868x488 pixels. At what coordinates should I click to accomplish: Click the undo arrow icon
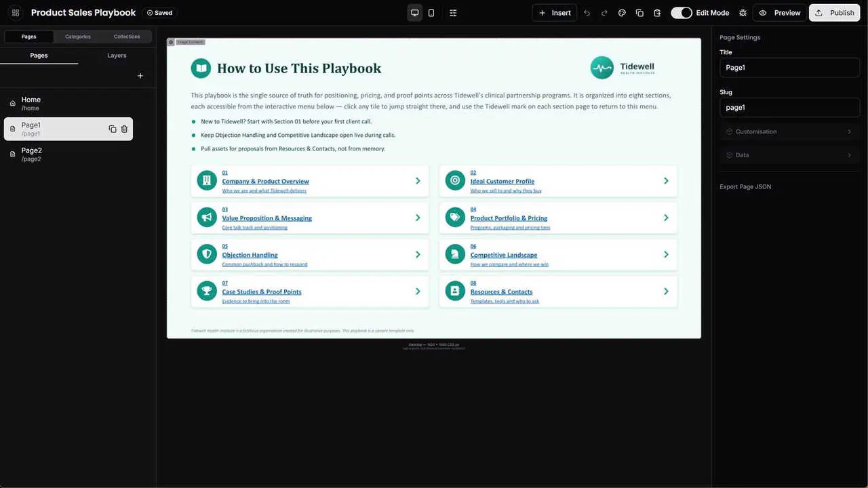coord(587,13)
